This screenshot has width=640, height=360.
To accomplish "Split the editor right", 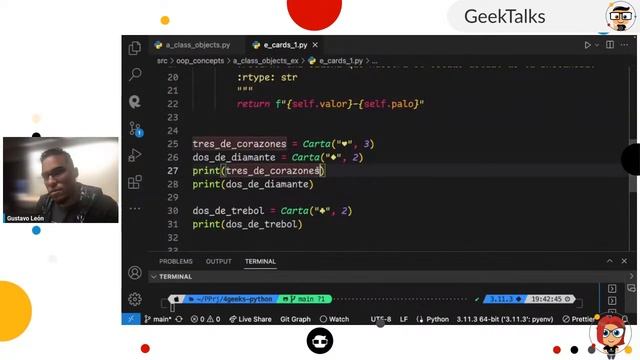I will pyautogui.click(x=610, y=44).
